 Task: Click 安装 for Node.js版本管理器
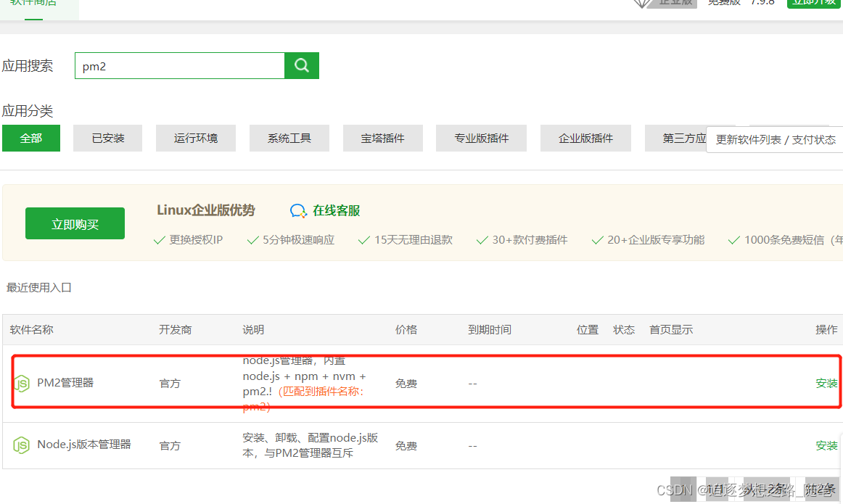point(826,445)
